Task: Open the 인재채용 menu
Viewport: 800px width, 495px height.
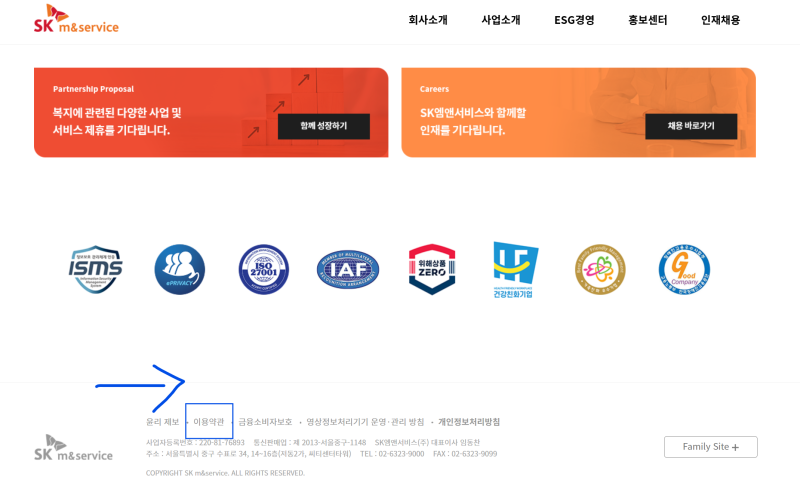Action: pos(720,20)
